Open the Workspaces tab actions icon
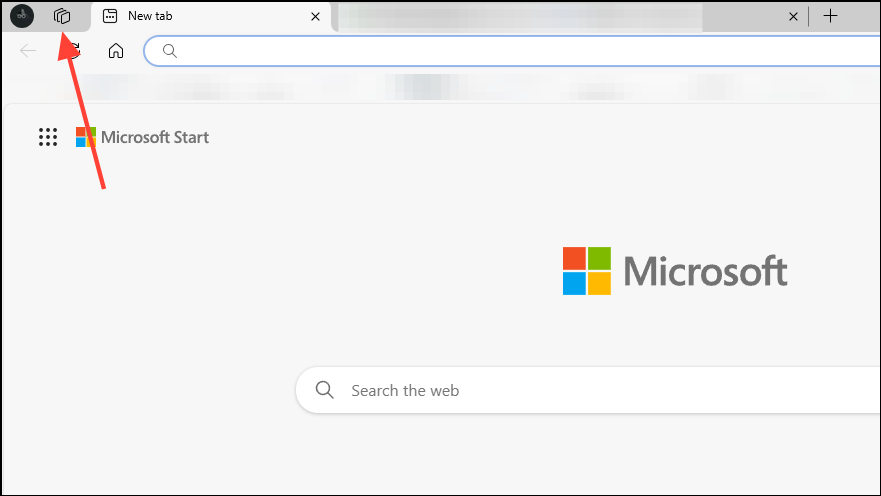 point(62,16)
